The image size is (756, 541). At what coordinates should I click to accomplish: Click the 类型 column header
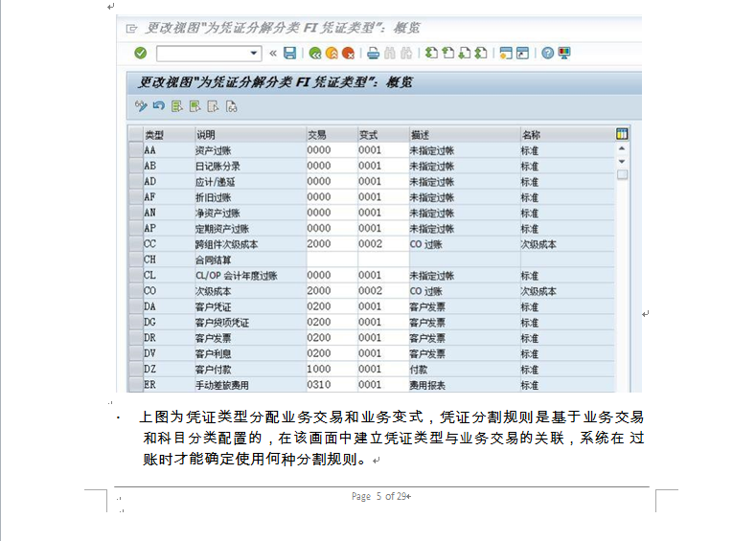pos(169,135)
